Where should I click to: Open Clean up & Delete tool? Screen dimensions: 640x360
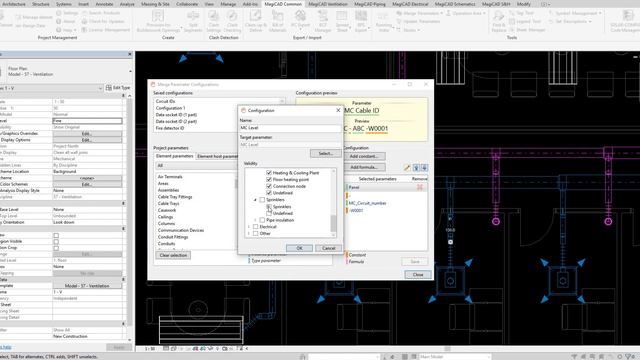pyautogui.click(x=256, y=21)
